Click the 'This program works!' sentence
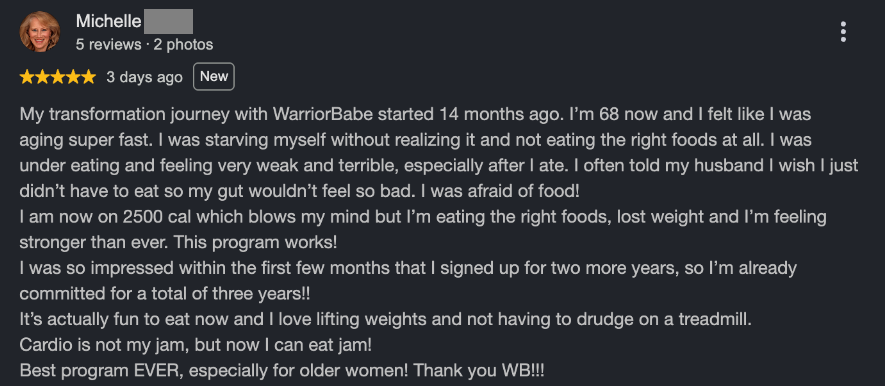 click(255, 243)
